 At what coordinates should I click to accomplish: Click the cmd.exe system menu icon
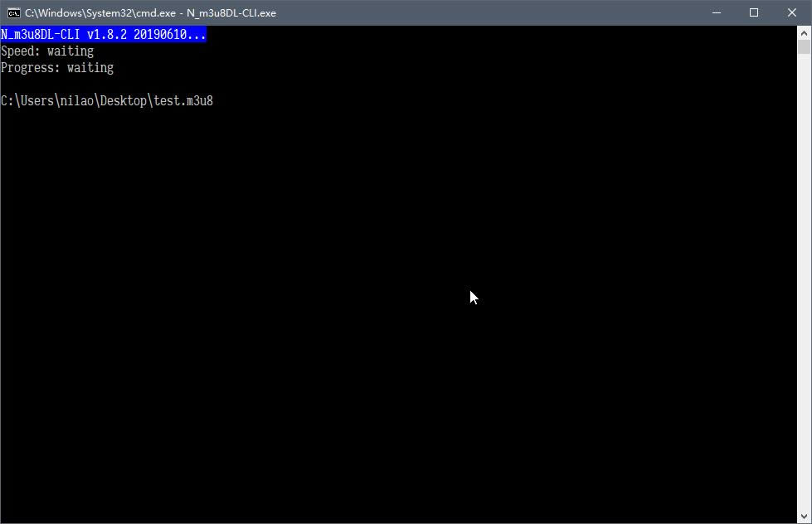(x=14, y=13)
